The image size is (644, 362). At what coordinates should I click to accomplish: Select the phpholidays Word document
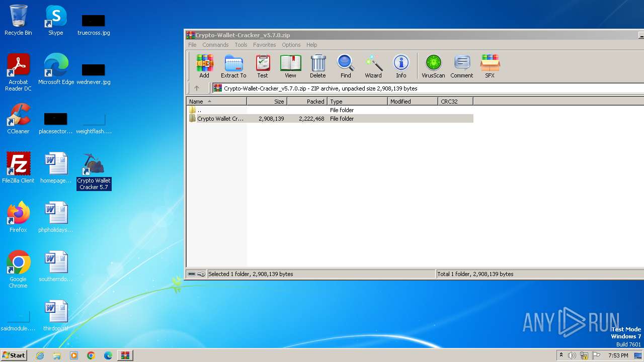coord(56,217)
